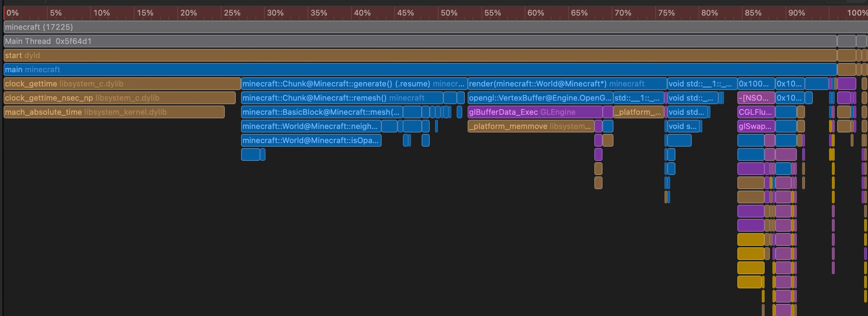The width and height of the screenshot is (868, 316).
Task: Select the 'main minecraft' frame
Action: [x=420, y=69]
